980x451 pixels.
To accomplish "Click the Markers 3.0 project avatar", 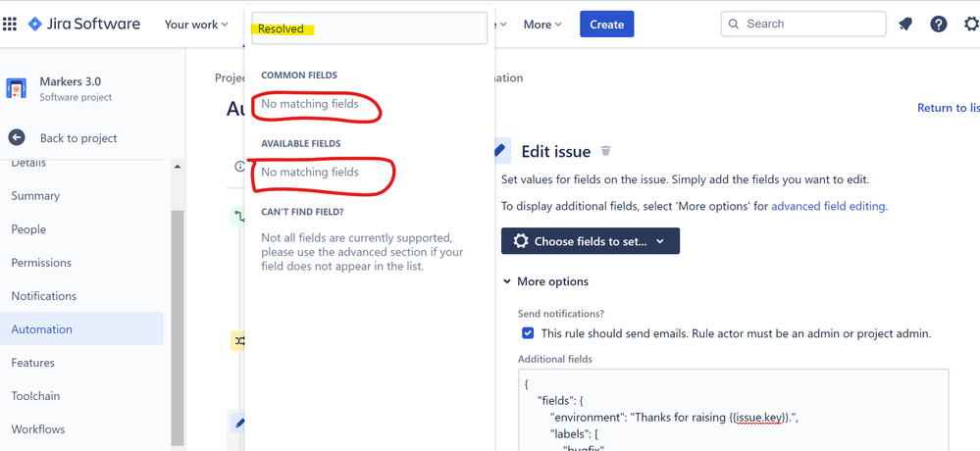I will click(17, 88).
